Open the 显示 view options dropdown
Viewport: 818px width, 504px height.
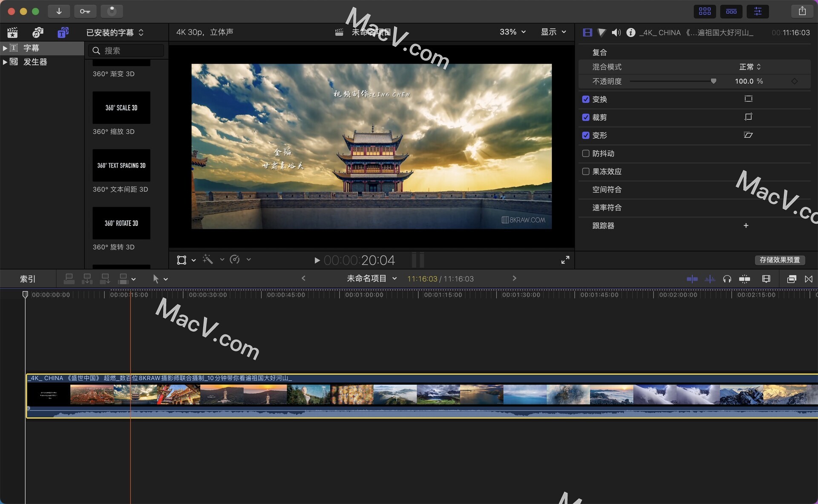click(553, 32)
